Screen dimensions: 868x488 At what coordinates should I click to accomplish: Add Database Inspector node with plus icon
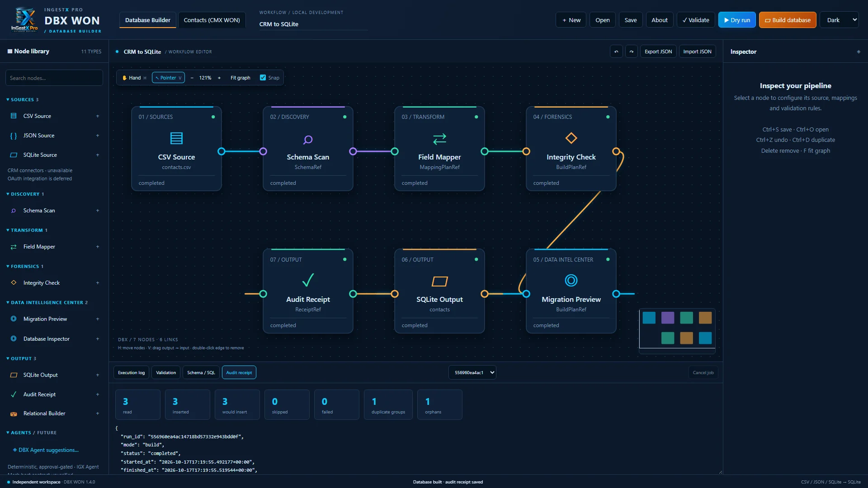(98, 339)
